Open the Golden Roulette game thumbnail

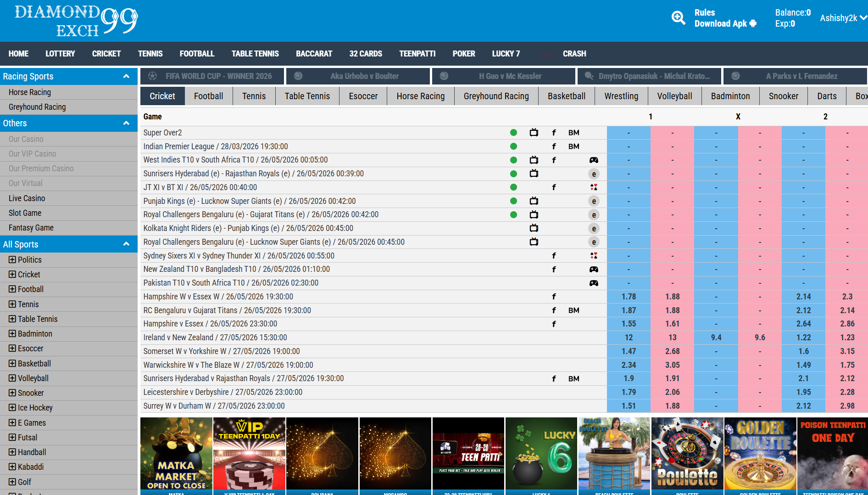coord(760,454)
